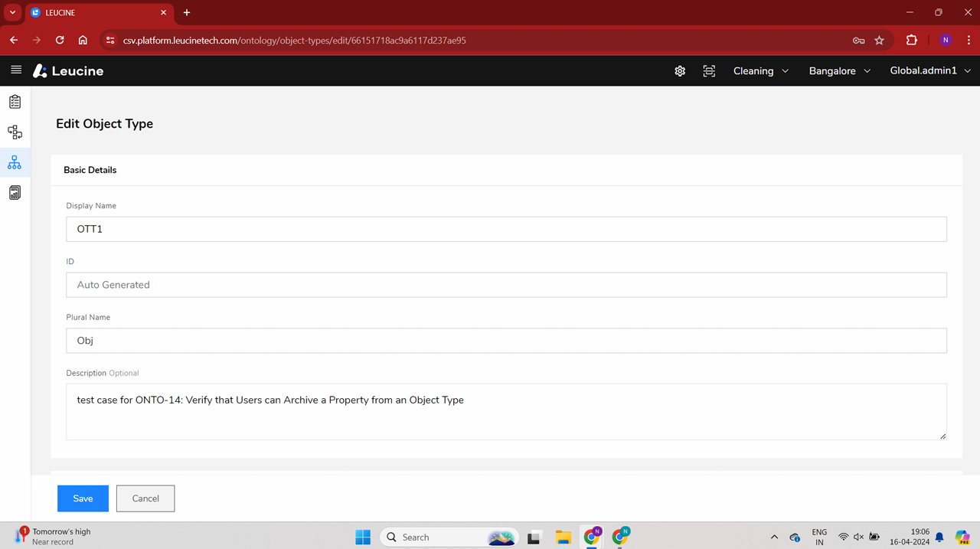Bookmark this page with star icon
The image size is (980, 549).
pyautogui.click(x=879, y=40)
